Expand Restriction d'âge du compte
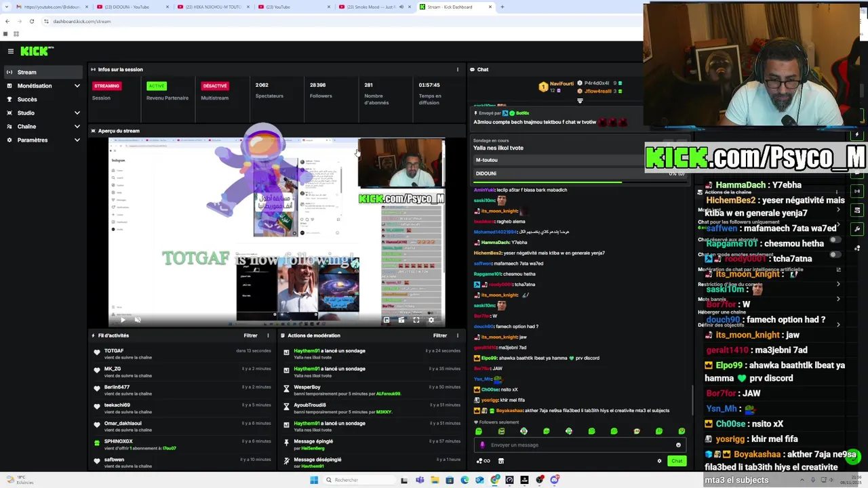The width and height of the screenshot is (868, 488). (838, 284)
